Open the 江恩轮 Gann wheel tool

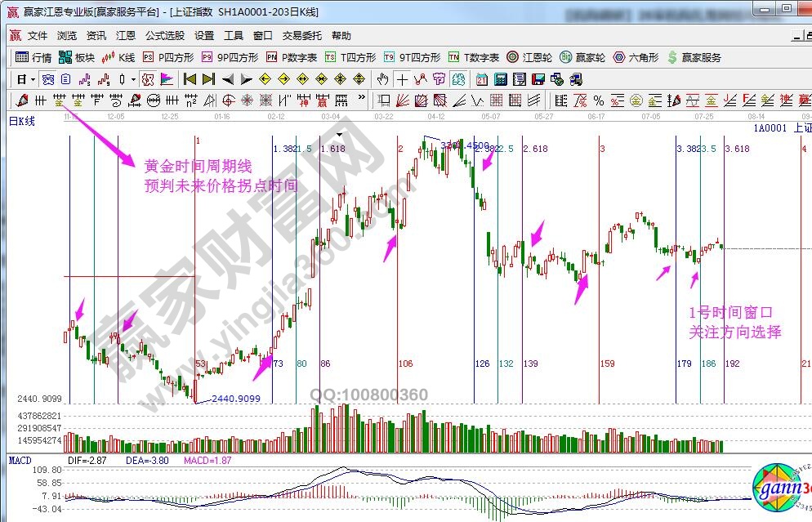(x=533, y=57)
